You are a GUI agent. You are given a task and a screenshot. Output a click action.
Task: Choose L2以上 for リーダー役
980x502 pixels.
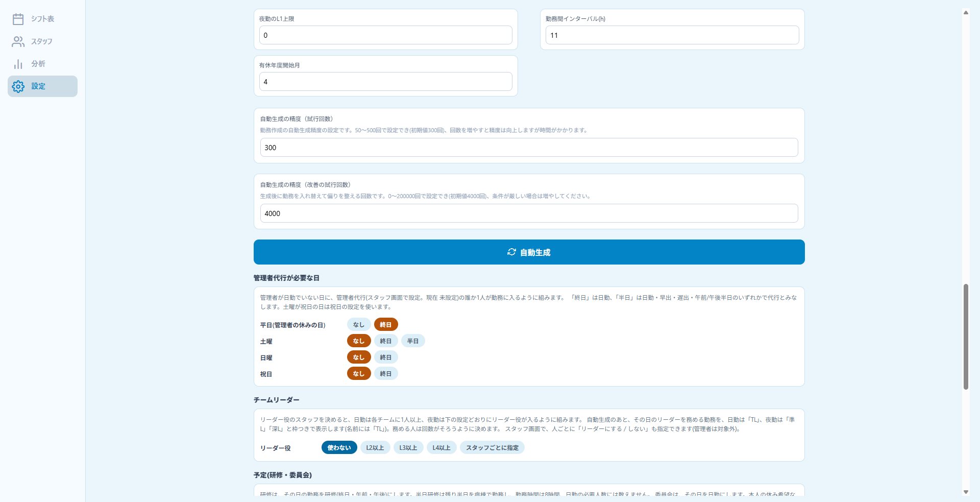(375, 447)
